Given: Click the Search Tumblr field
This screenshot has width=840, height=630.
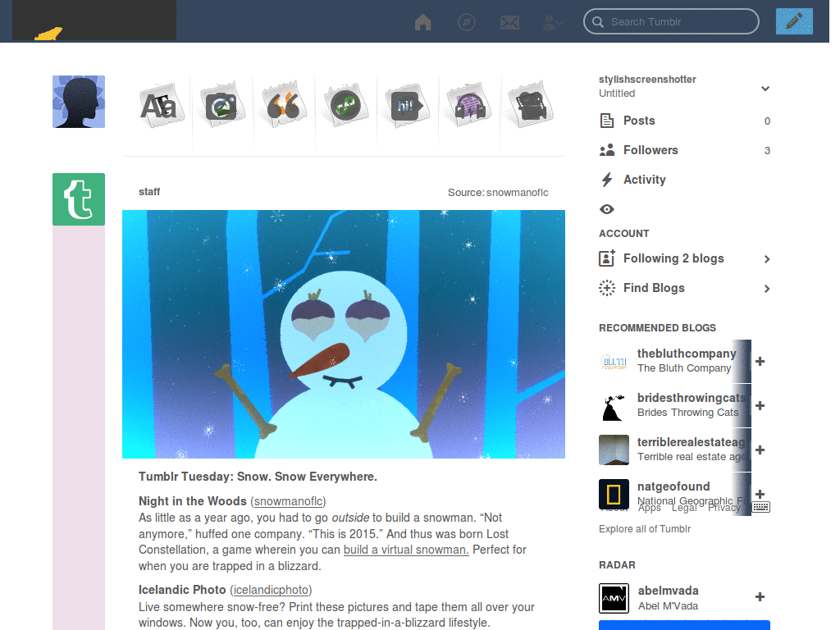Looking at the screenshot, I should [x=671, y=21].
